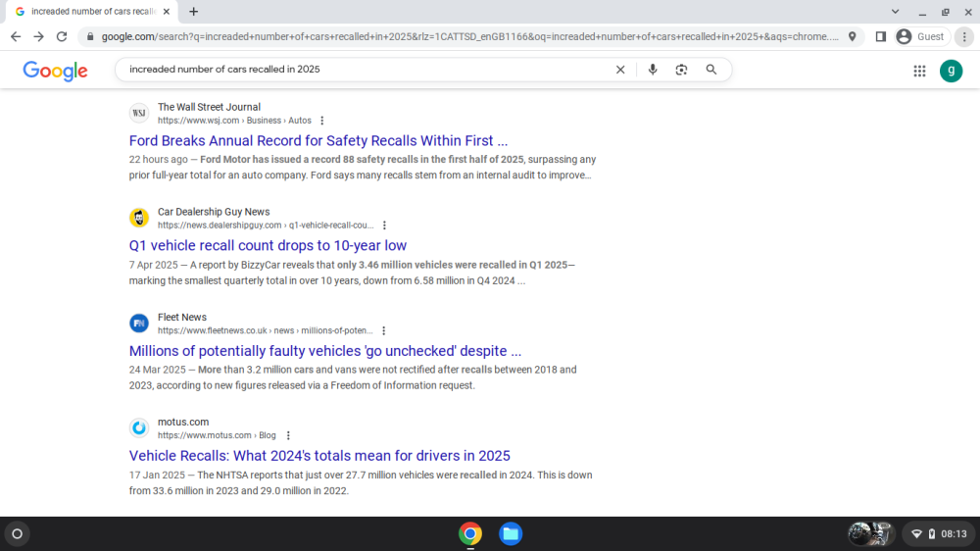Viewport: 980px width, 551px height.
Task: Open the Google apps grid
Action: tap(919, 72)
